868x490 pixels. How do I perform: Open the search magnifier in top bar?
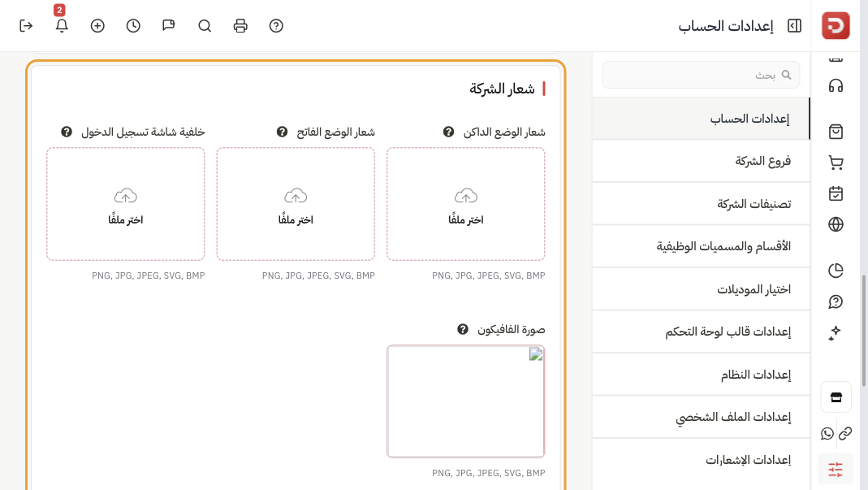[205, 26]
